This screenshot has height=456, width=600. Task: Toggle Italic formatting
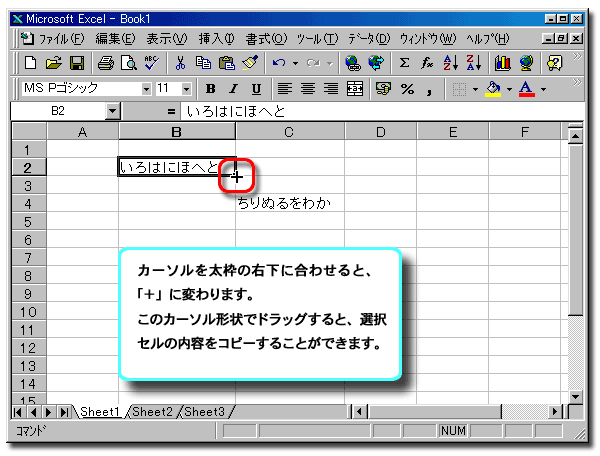pos(233,89)
